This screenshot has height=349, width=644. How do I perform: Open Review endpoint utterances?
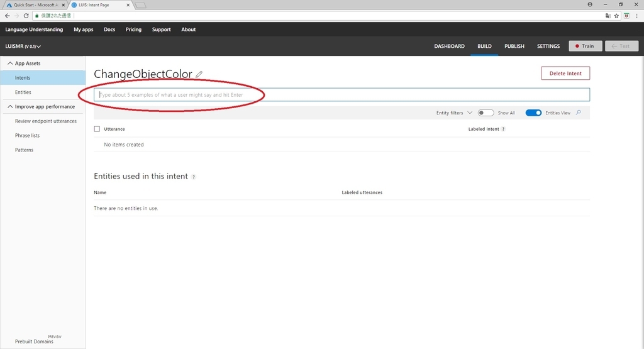(x=45, y=121)
